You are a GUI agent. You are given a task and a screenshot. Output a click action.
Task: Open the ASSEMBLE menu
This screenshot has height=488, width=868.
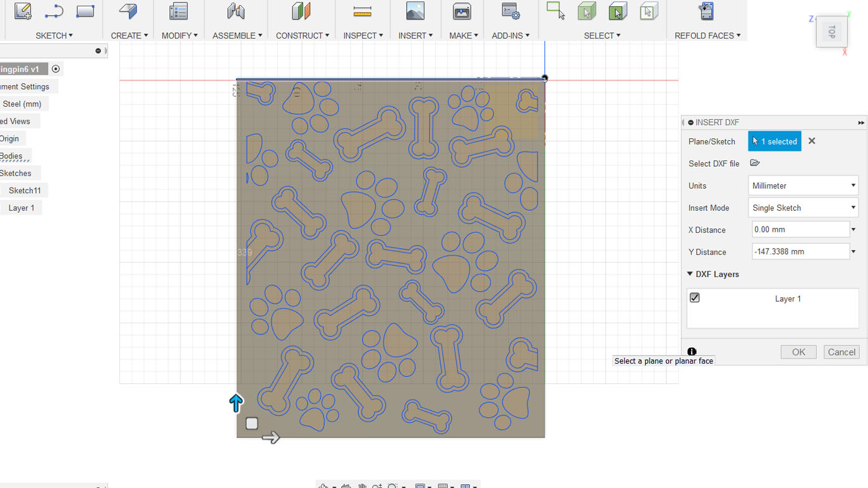click(x=238, y=35)
